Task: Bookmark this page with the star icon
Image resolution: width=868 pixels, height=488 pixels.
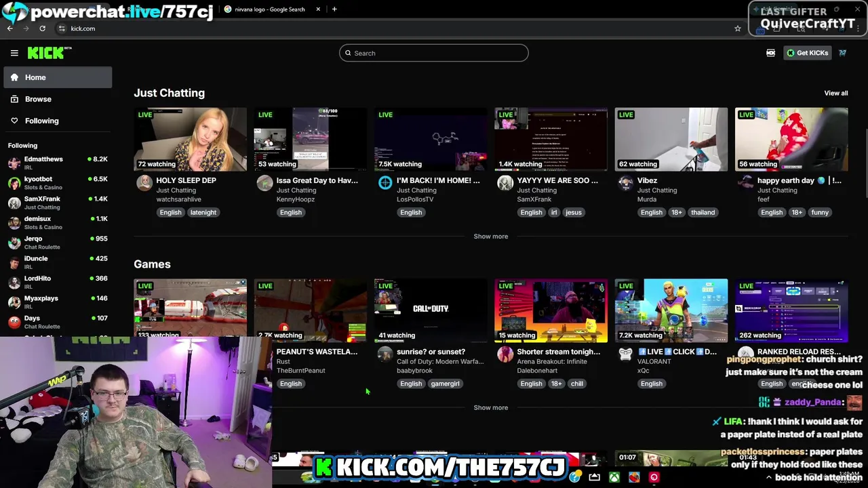Action: click(x=738, y=28)
